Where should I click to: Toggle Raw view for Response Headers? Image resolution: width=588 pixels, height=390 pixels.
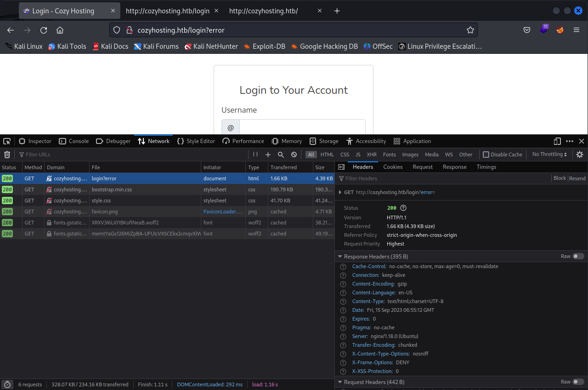578,256
